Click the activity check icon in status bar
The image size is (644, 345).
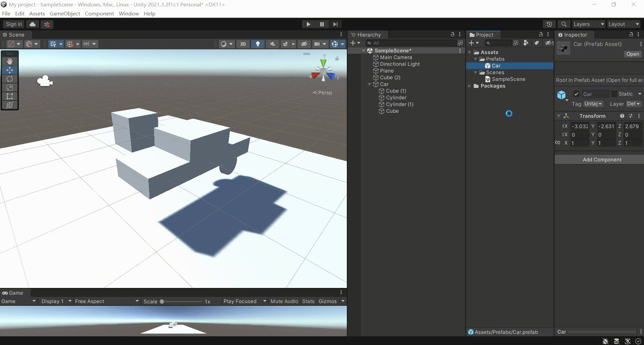point(638,341)
